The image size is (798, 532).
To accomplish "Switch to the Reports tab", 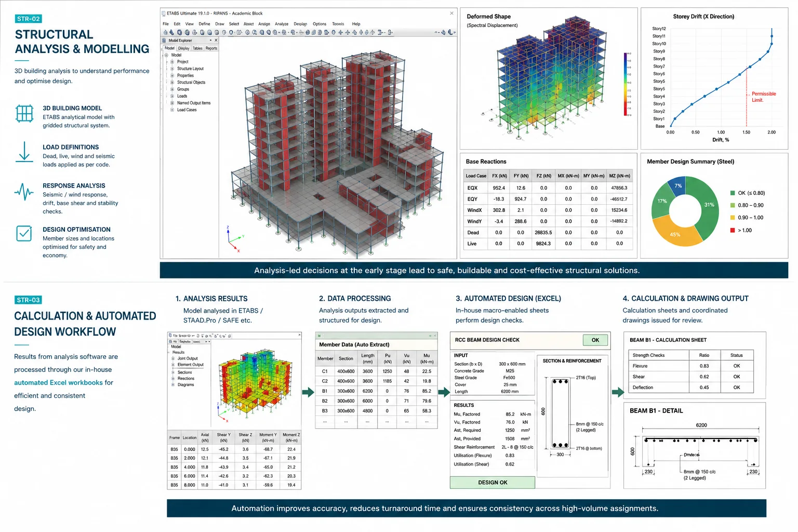I will tap(211, 48).
